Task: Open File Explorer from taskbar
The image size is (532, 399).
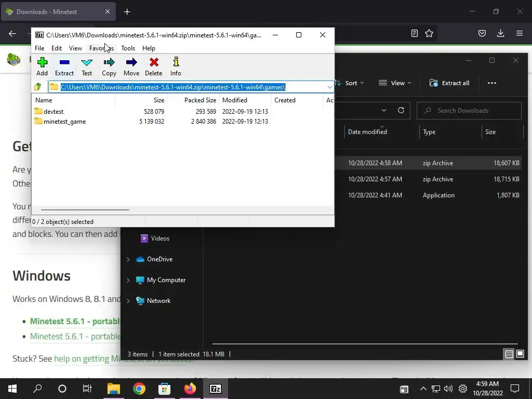Action: click(114, 389)
